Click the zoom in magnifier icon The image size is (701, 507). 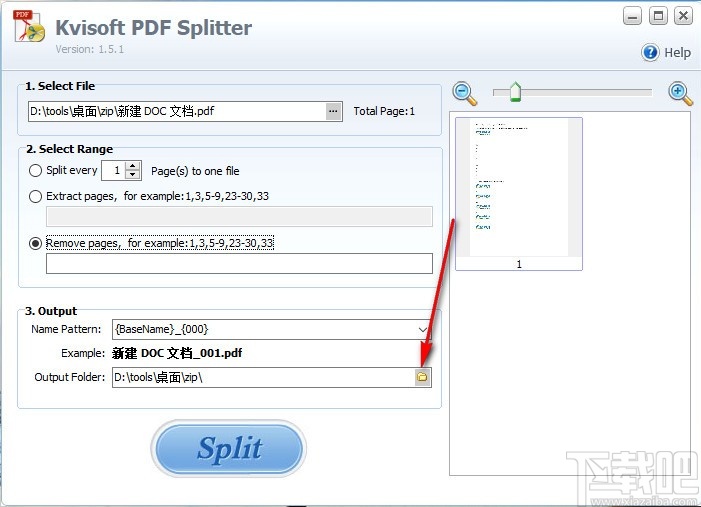click(x=680, y=93)
